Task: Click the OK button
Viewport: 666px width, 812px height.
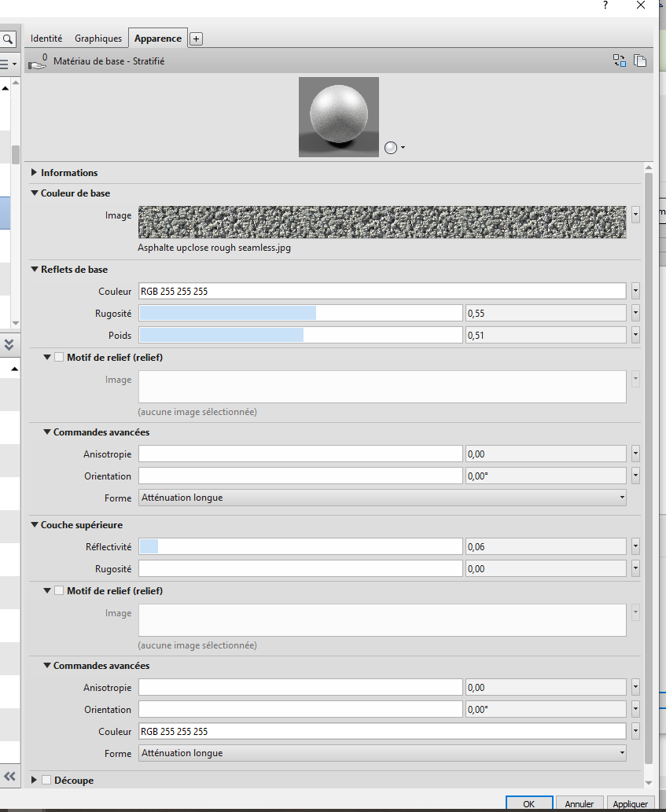Action: coord(529,803)
